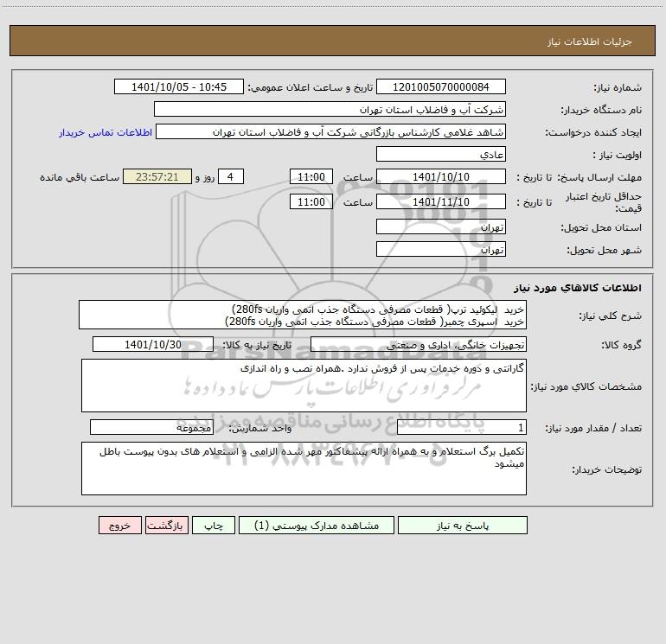Screen dimensions: 666x644
Task: Click the general description box about لیکوئید ترپ
Action: [303, 315]
